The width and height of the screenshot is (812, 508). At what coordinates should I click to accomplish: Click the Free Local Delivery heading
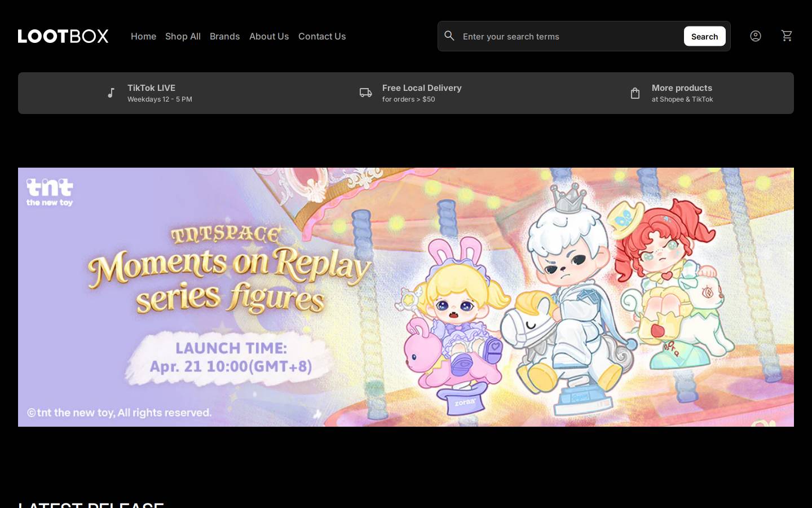(422, 88)
